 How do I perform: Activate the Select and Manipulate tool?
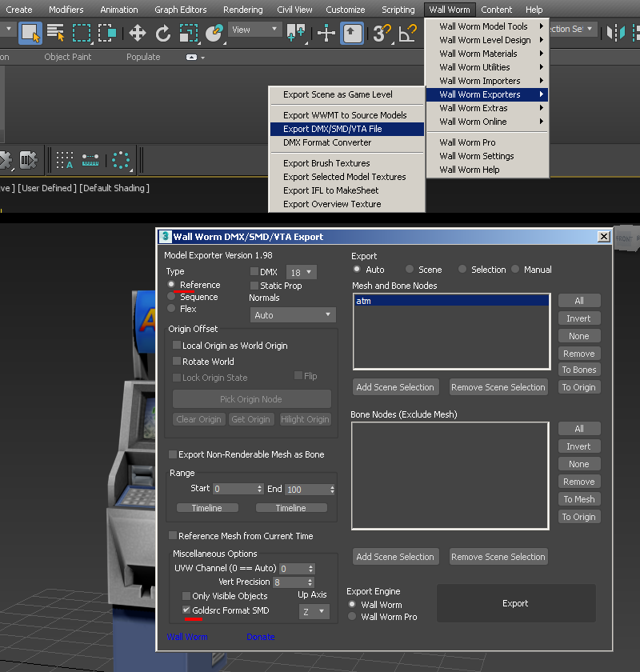[326, 33]
